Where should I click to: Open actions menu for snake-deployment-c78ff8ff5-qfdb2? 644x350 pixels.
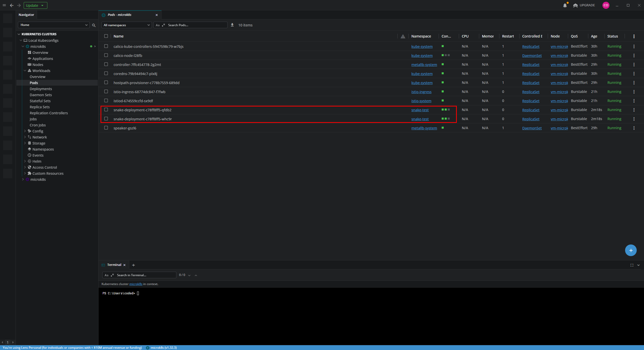point(634,110)
